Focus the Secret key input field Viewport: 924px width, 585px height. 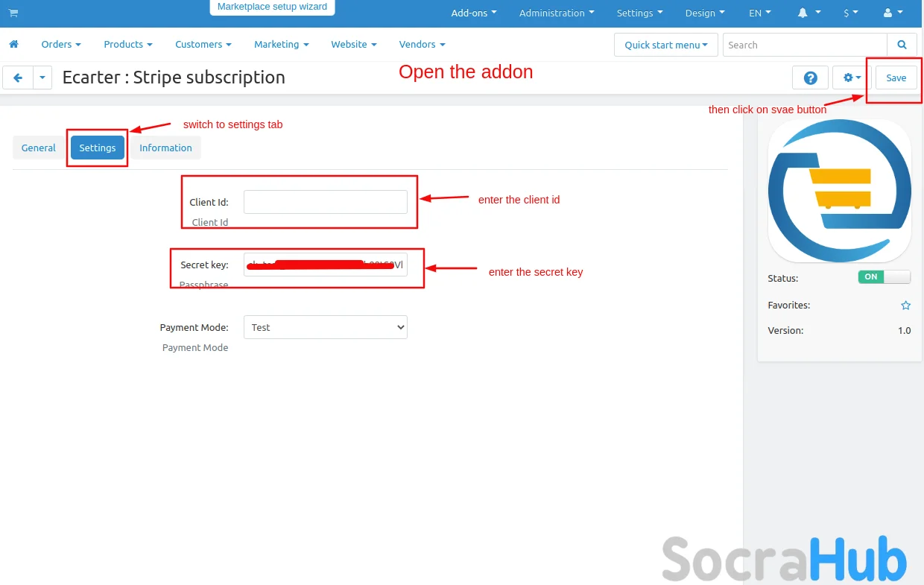326,265
